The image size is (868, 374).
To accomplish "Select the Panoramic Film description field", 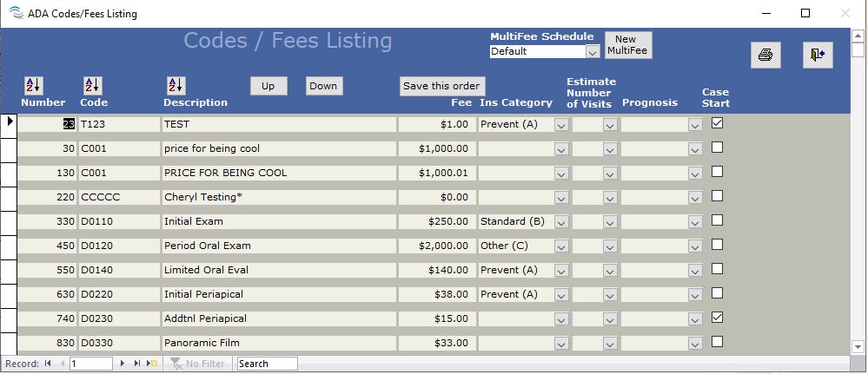I will (278, 343).
